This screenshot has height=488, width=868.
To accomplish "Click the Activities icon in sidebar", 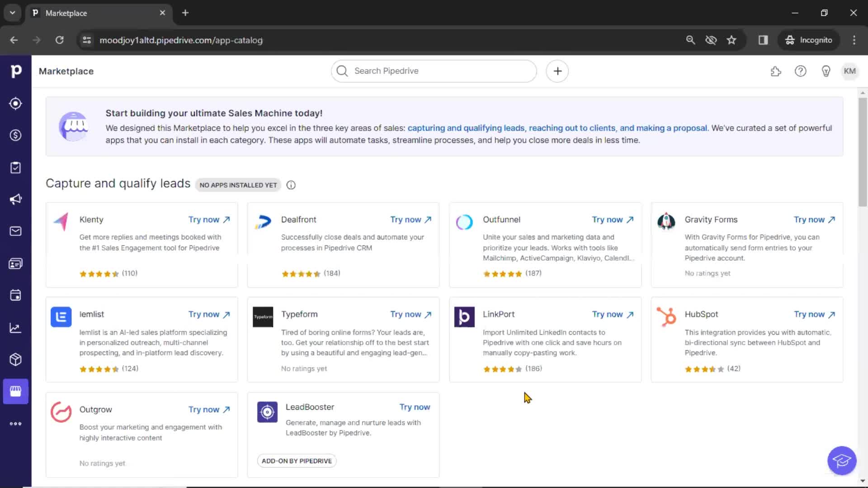I will coord(16,295).
